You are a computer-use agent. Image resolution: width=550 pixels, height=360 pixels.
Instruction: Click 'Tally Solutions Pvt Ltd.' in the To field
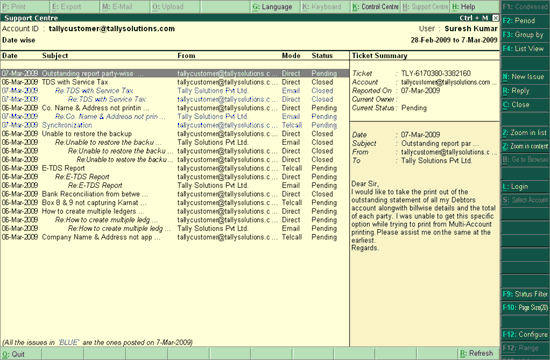[436, 161]
